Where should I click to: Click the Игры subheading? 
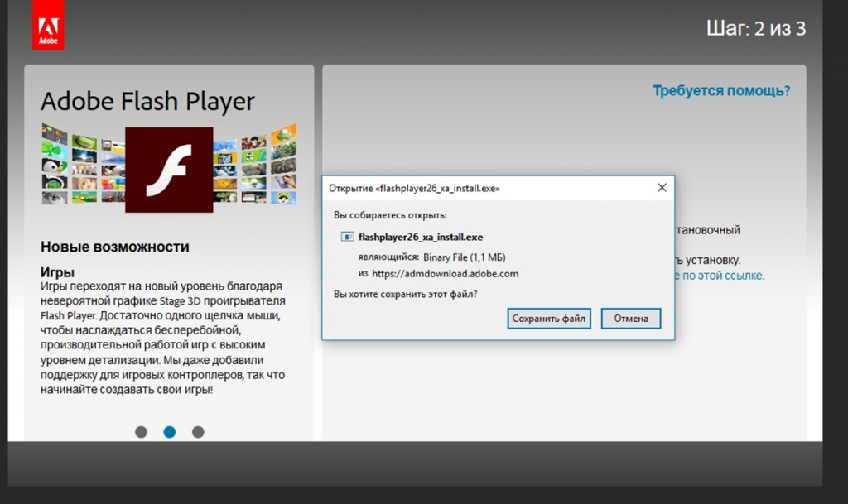pos(57,271)
